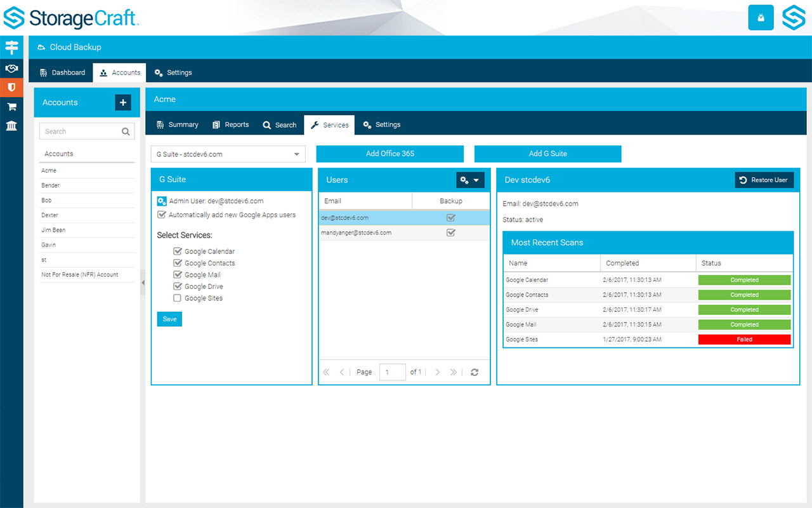This screenshot has width=812, height=508.
Task: Toggle backup checkbox for mandyanger@stcdev6.com
Action: (451, 232)
